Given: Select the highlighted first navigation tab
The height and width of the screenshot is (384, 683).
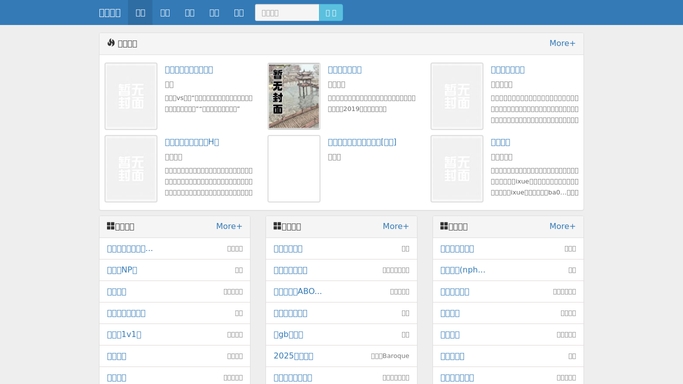Looking at the screenshot, I should [x=140, y=13].
